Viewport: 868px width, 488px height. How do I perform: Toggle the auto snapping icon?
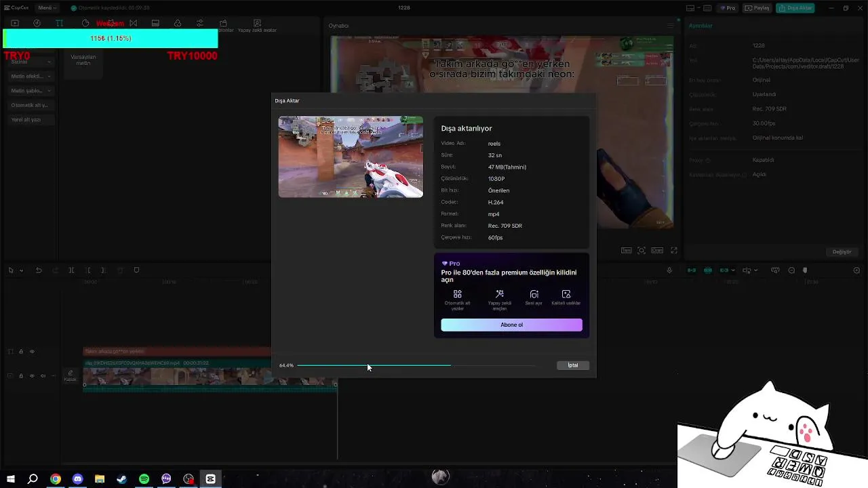(708, 270)
